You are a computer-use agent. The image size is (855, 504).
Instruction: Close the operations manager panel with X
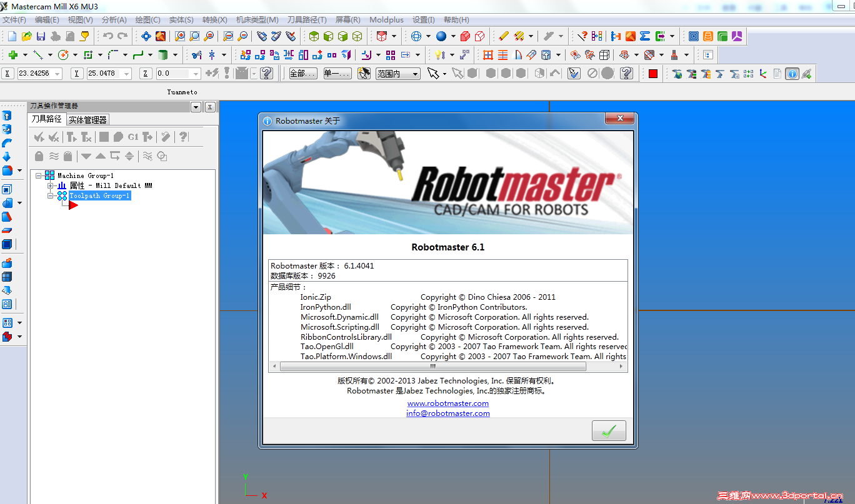tap(210, 107)
